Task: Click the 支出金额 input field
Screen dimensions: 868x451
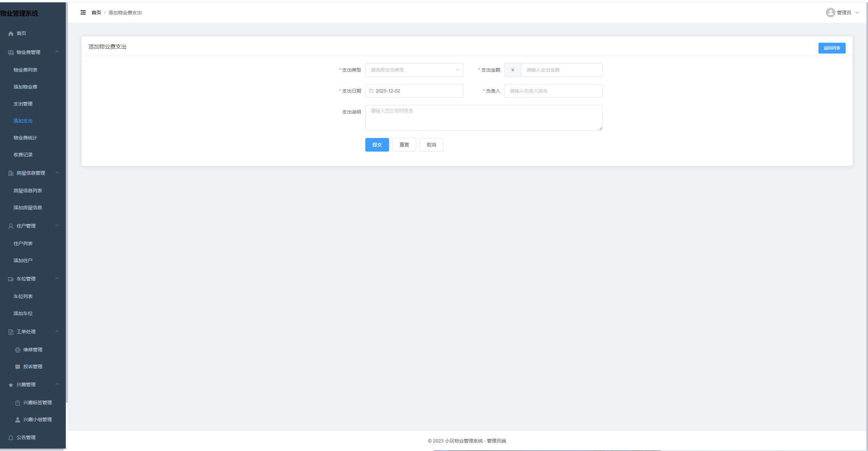Action: [x=561, y=70]
